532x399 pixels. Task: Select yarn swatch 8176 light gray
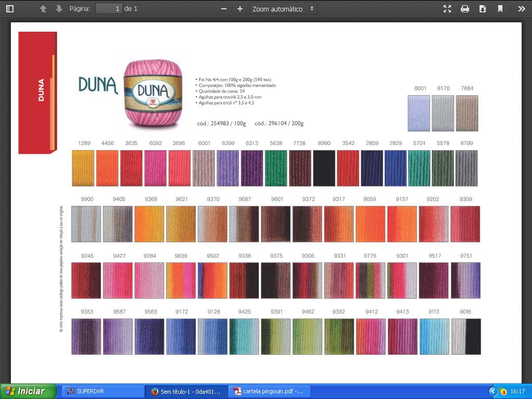[x=443, y=113]
